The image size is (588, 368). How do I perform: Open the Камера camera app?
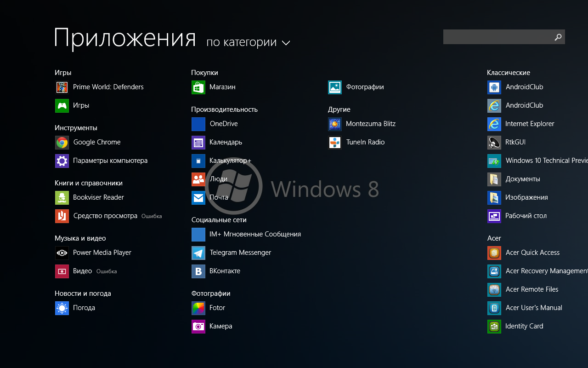[x=220, y=326]
